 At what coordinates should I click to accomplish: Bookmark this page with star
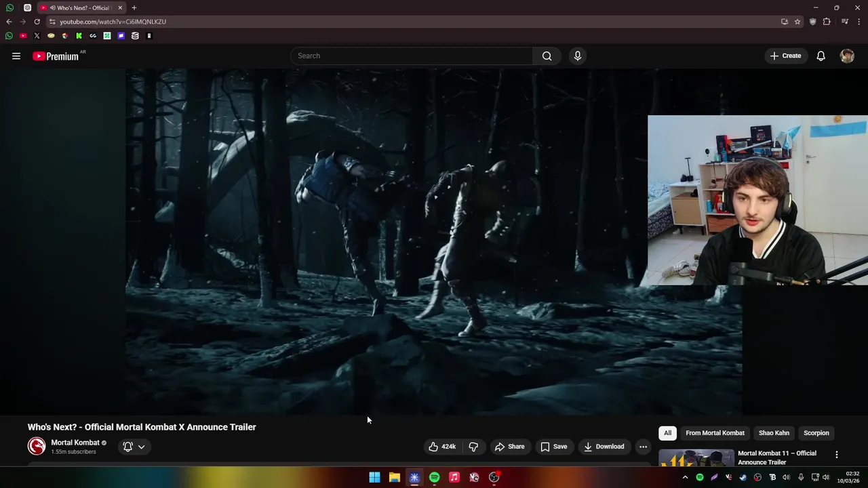pos(797,22)
